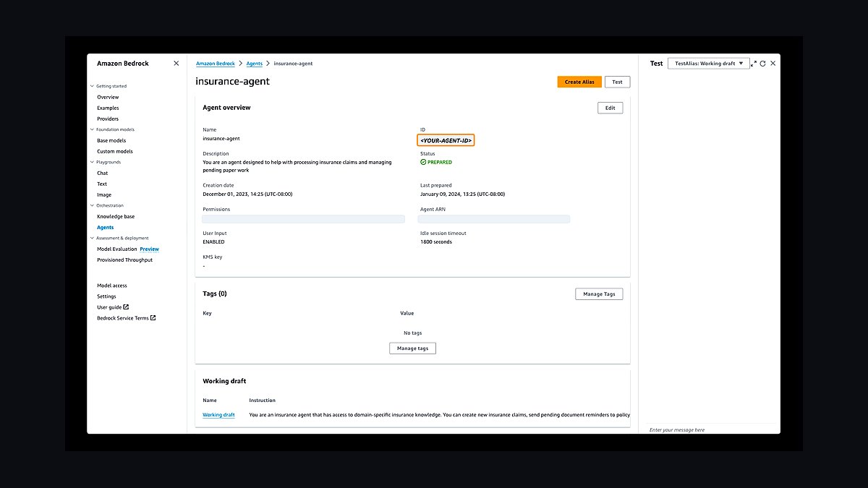Viewport: 868px width, 488px height.
Task: Open the TestAlias: Working draft dropdown
Action: point(708,64)
